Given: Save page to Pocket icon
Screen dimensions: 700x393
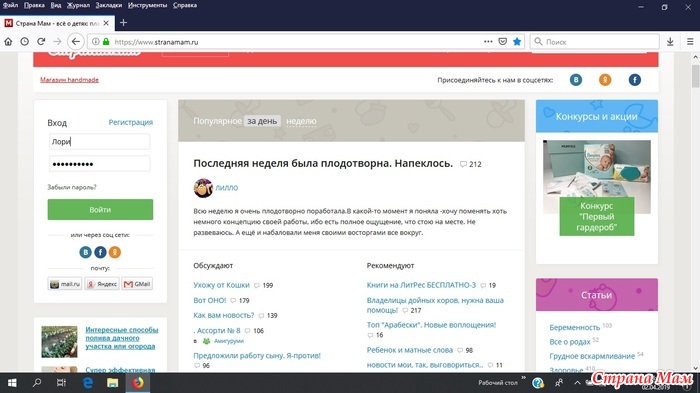Looking at the screenshot, I should pyautogui.click(x=503, y=42).
